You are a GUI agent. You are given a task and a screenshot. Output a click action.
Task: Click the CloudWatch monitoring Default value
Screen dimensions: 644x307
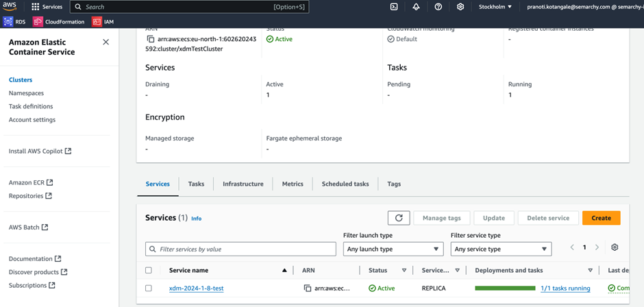pos(402,39)
